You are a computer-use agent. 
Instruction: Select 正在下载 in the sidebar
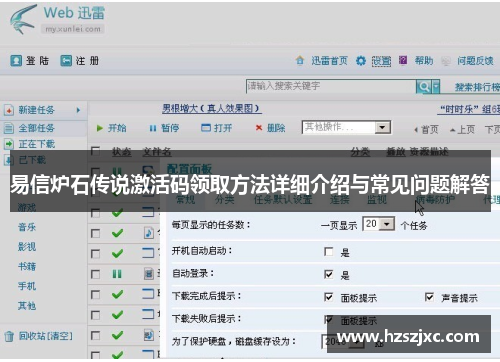pos(37,144)
